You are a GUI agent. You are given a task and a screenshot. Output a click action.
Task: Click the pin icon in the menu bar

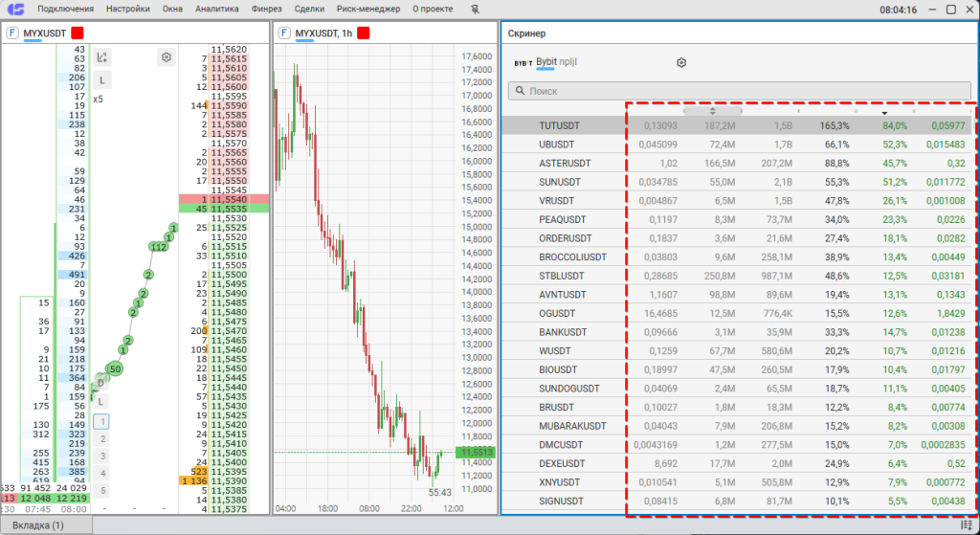pos(476,9)
